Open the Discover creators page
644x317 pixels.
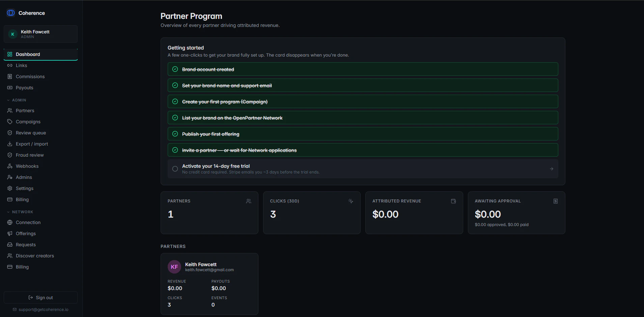(40, 256)
